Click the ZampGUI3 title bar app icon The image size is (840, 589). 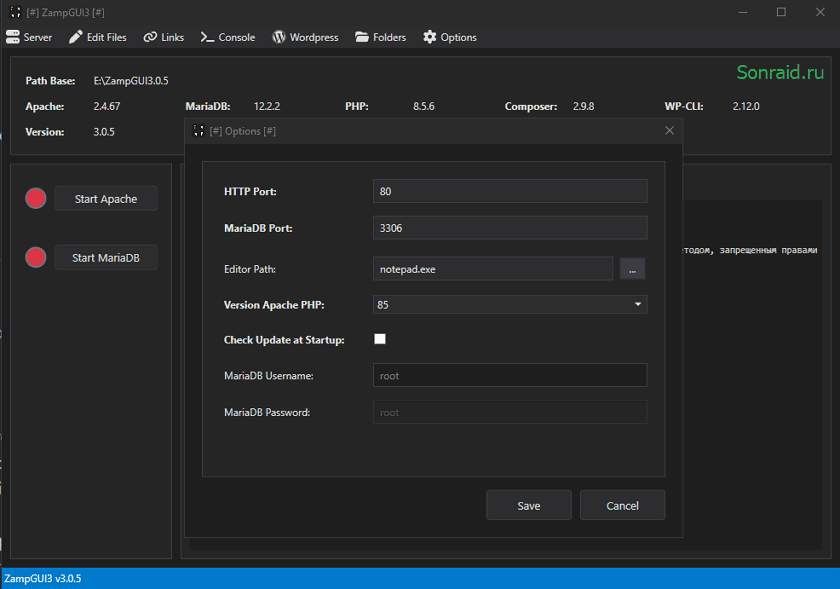16,12
